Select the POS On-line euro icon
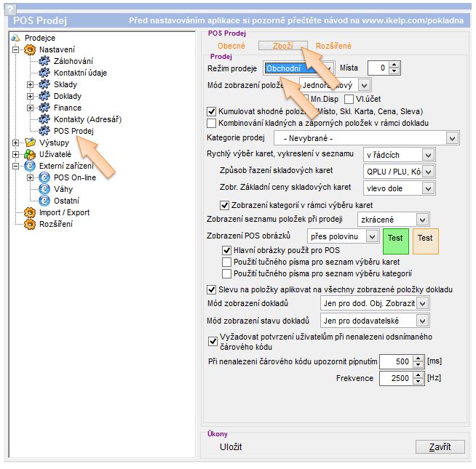 pyautogui.click(x=44, y=177)
